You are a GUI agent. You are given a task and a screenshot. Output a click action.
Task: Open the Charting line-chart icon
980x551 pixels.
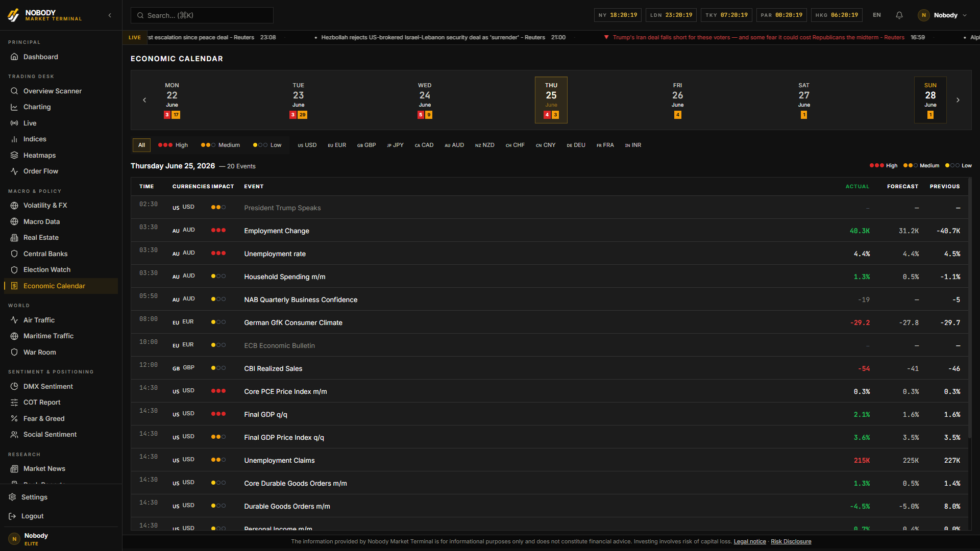point(14,107)
